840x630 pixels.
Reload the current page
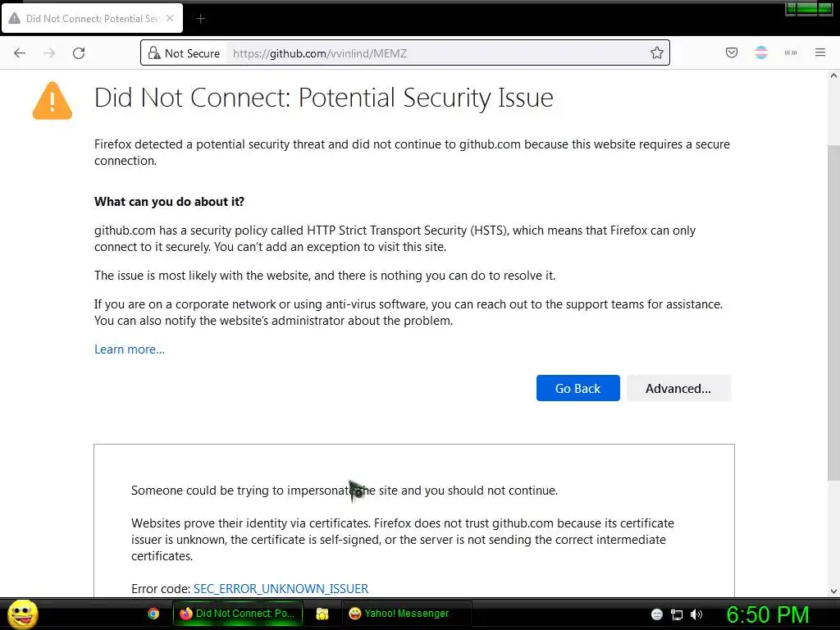click(79, 53)
